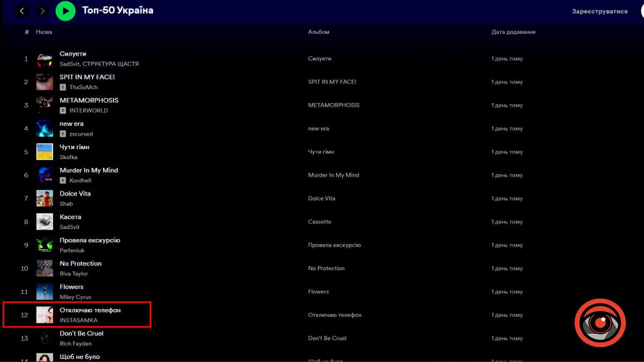Viewport: 644px width, 362px height.
Task: Open the Cassette album link
Action: coord(319,221)
